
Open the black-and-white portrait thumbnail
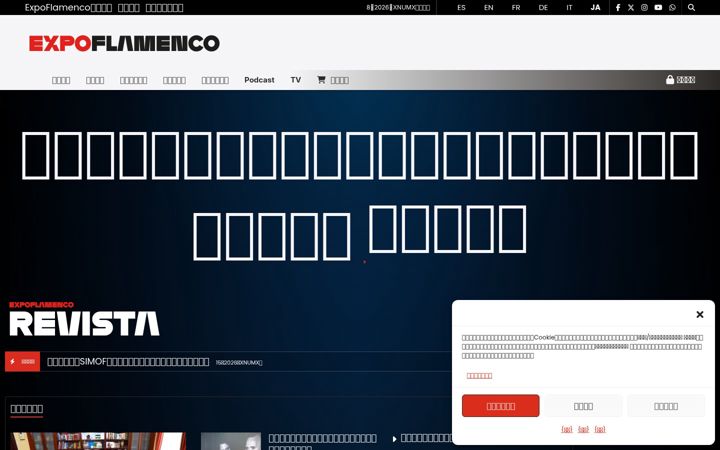231,441
